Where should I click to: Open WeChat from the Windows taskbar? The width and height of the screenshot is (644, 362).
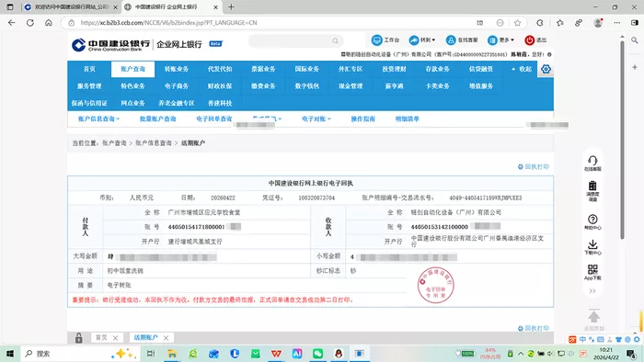[317, 354]
